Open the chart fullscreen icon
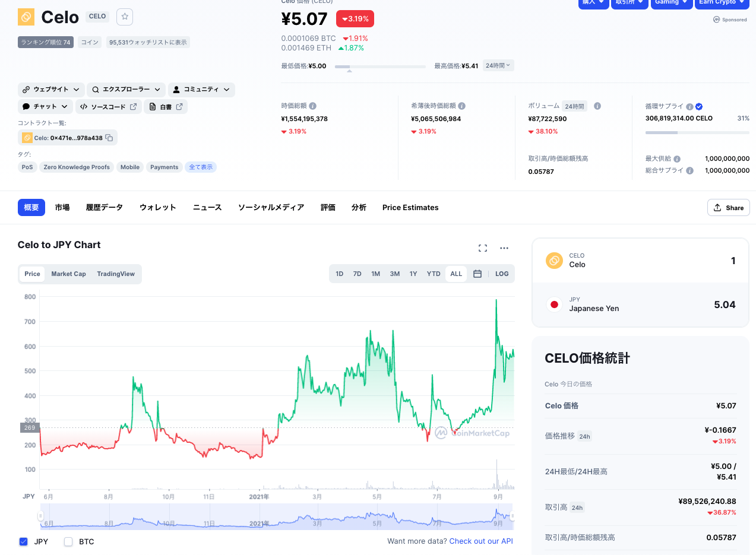 [483, 248]
